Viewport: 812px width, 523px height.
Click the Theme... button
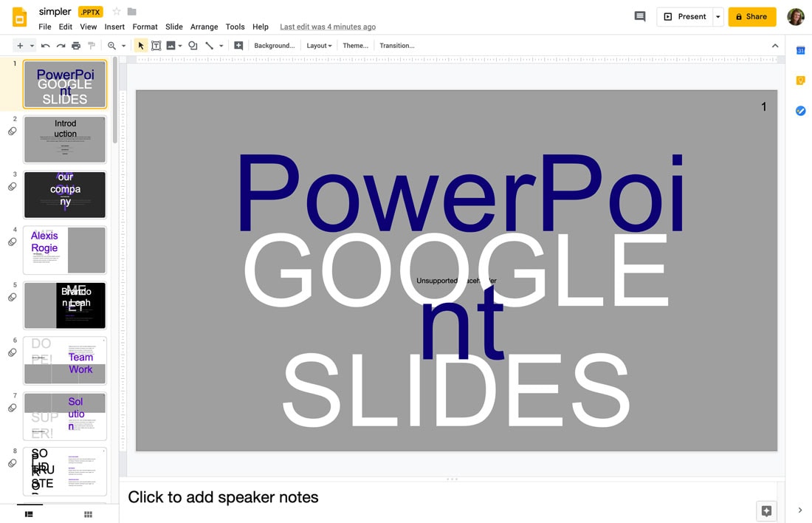[355, 46]
